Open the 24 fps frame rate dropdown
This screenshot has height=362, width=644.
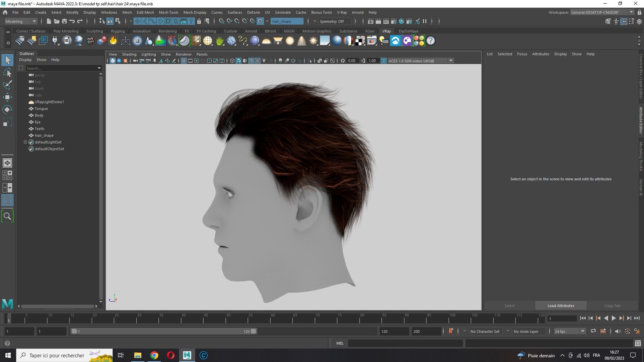[x=570, y=331]
